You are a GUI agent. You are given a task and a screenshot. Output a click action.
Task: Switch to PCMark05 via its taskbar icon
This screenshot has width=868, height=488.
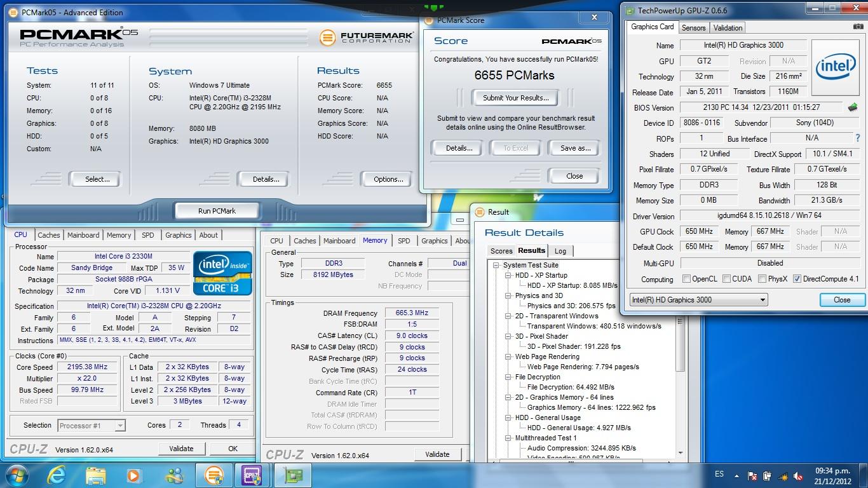pyautogui.click(x=214, y=475)
